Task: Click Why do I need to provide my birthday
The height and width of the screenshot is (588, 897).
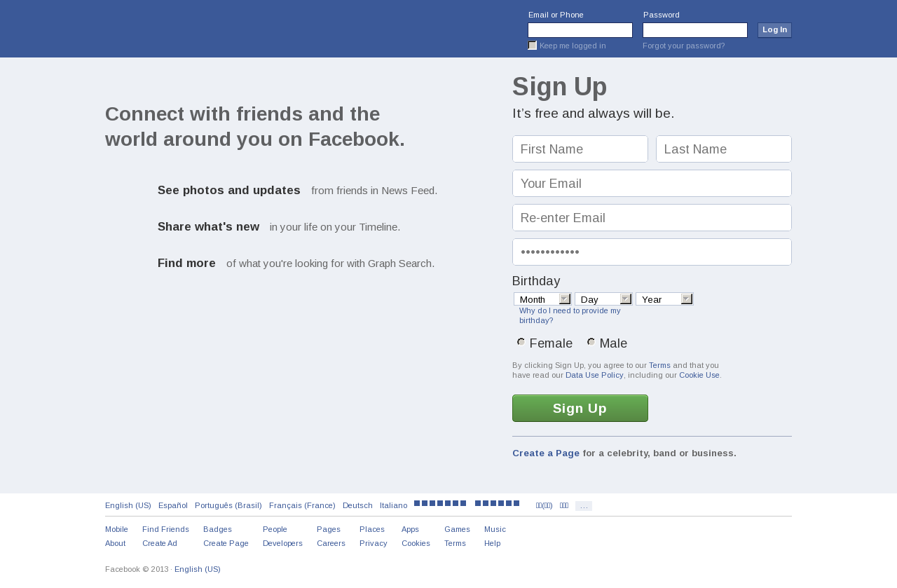Action: tap(570, 315)
